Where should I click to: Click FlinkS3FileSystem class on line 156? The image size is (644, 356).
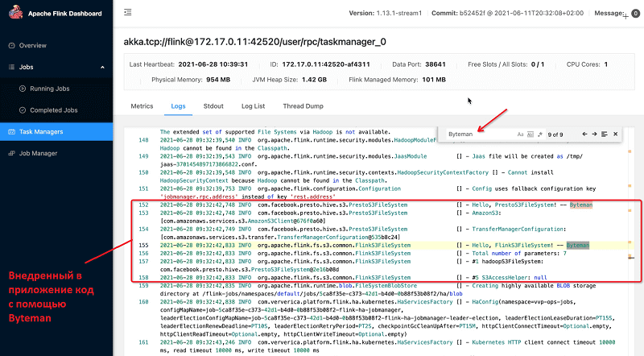(383, 253)
